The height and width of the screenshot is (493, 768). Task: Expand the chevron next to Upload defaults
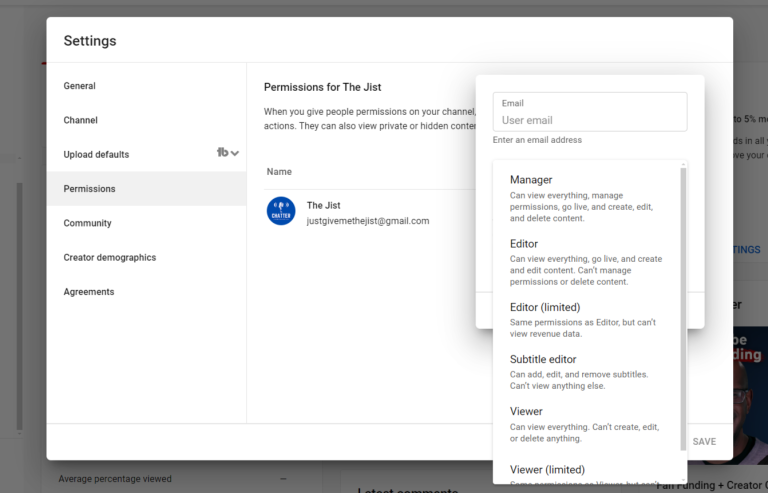coord(235,153)
